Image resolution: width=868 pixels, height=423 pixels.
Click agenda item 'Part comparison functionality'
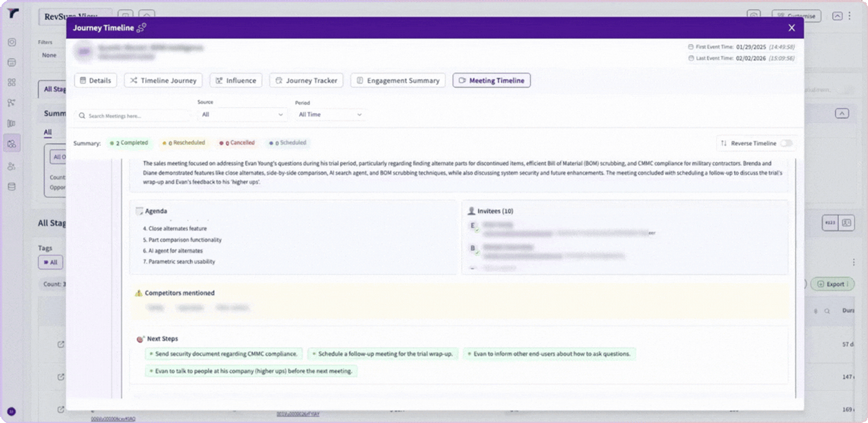tap(182, 240)
